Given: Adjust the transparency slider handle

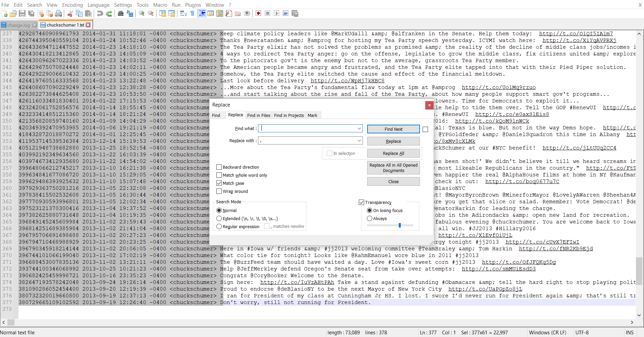Looking at the screenshot, I should pyautogui.click(x=400, y=225).
